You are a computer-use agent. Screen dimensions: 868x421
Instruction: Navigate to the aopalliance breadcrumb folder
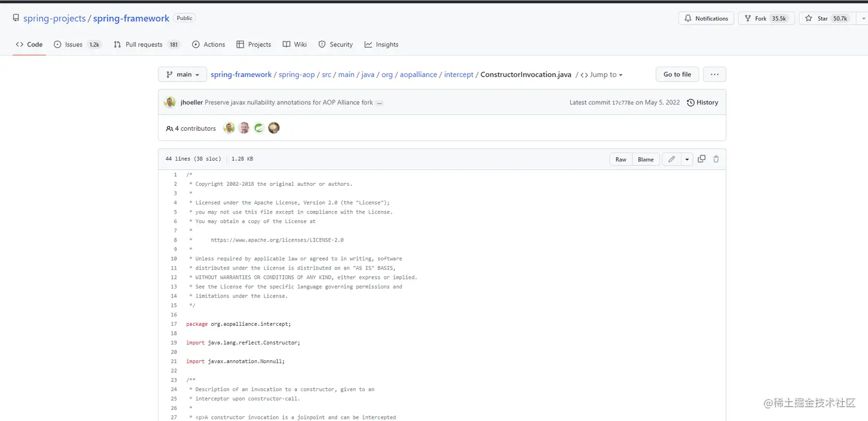click(418, 75)
